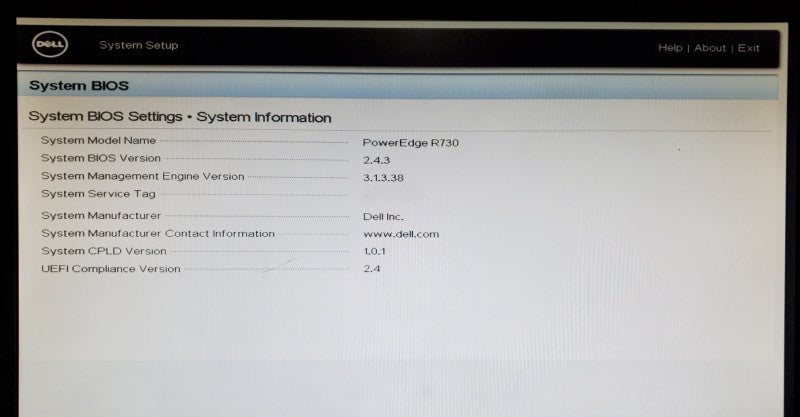Open the Help link
This screenshot has height=417, width=800.
pyautogui.click(x=670, y=47)
